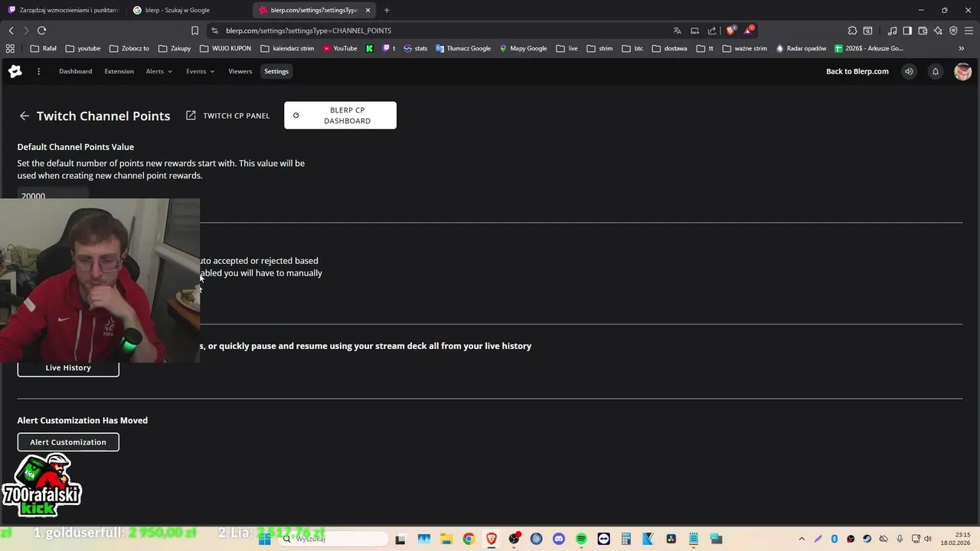Click the share icon in address bar
This screenshot has width=980, height=551.
pos(712,31)
